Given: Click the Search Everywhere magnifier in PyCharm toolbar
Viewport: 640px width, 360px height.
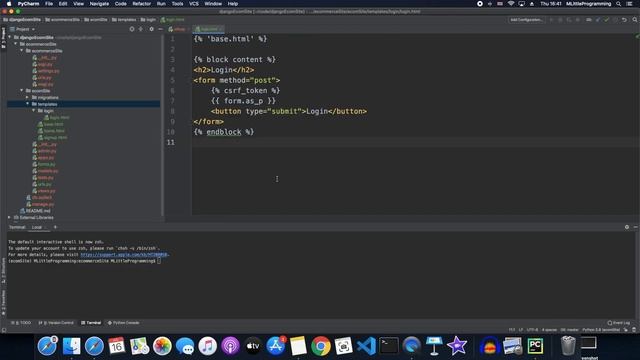Looking at the screenshot, I should (x=635, y=20).
